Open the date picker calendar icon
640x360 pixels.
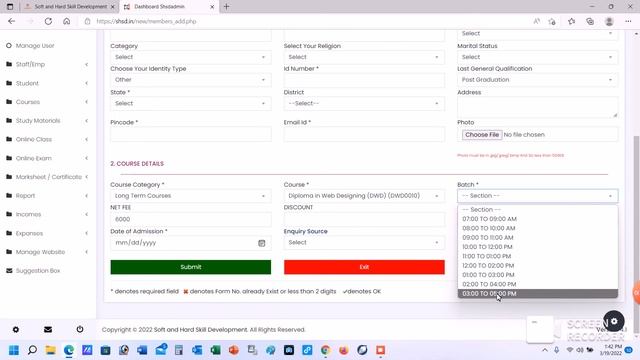(x=262, y=243)
